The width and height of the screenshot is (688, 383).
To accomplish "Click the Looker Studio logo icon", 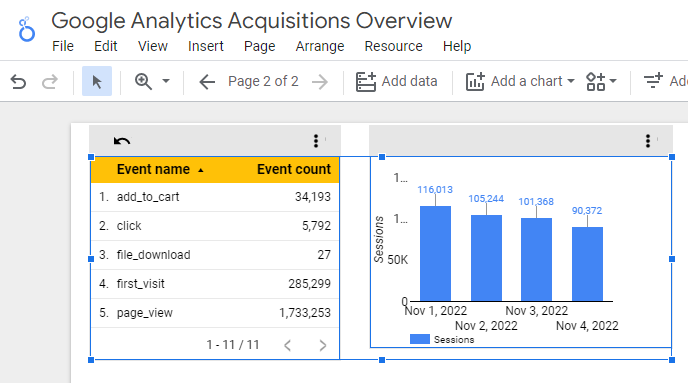I will (26, 29).
